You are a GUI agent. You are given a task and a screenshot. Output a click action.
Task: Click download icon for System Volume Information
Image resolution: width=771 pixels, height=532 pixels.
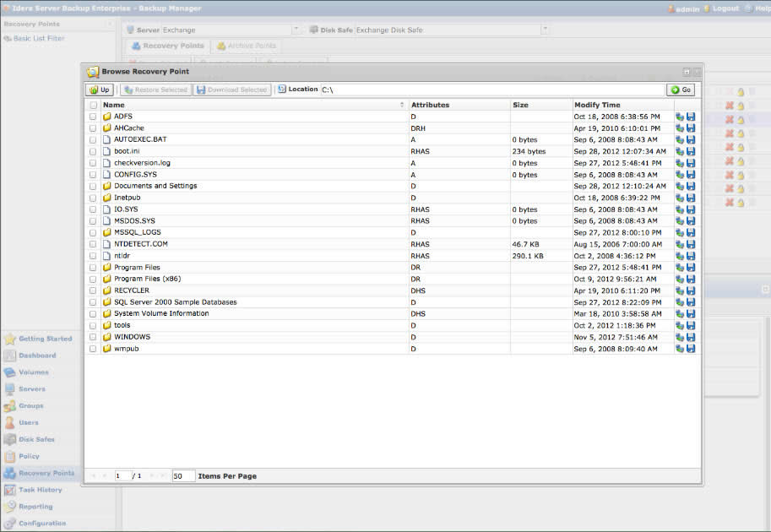691,313
